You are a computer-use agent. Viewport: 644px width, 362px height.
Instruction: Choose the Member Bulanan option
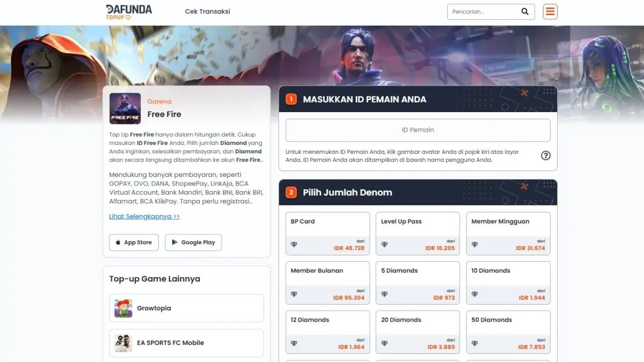(x=327, y=283)
